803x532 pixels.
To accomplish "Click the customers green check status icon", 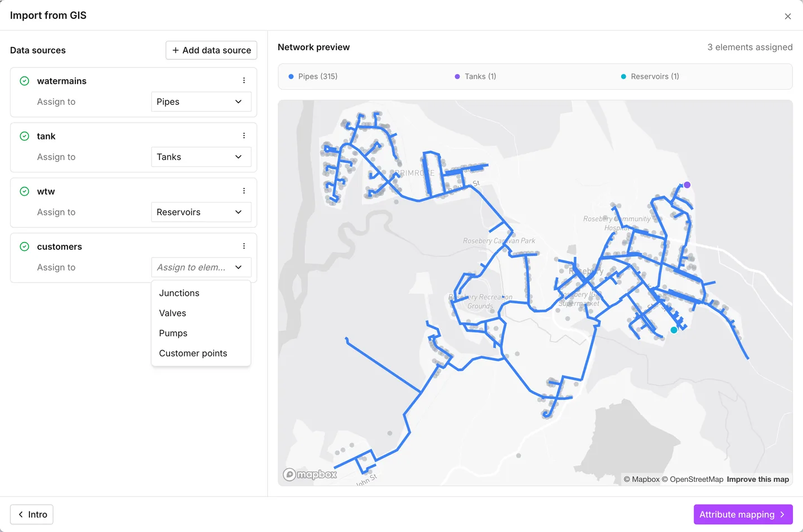I will point(25,246).
